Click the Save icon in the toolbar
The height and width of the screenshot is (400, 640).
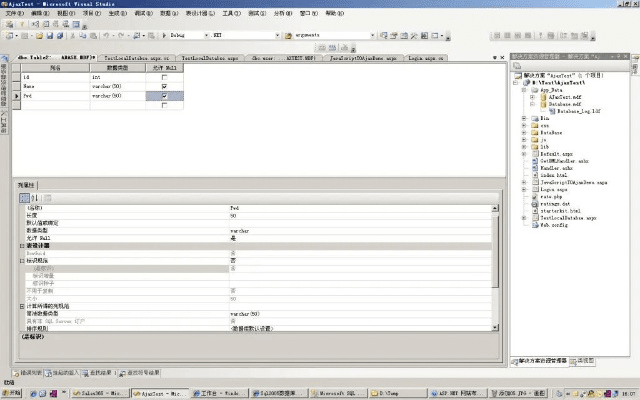(47, 34)
